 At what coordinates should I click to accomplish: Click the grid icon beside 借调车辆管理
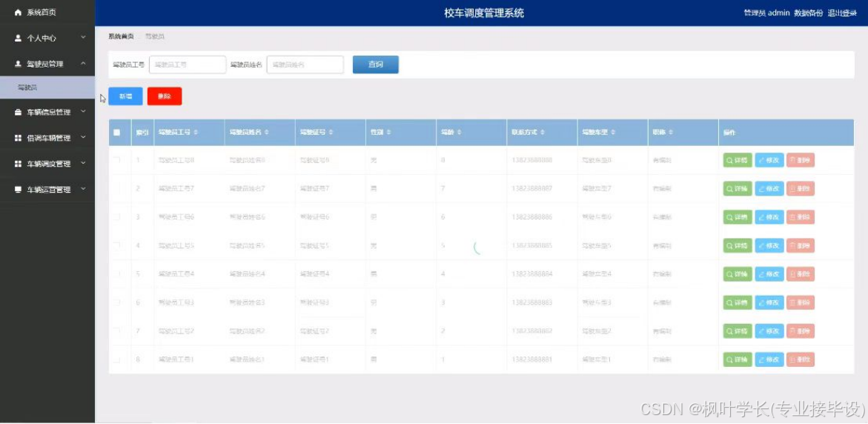[19, 138]
